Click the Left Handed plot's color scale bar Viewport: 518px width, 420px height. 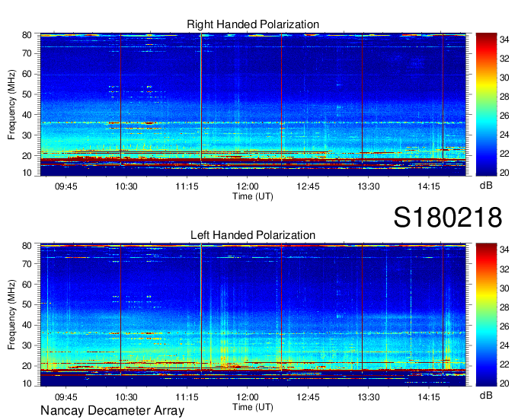486,315
